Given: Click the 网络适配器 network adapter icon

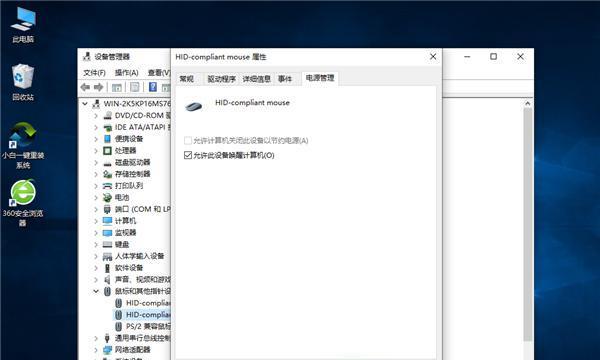Looking at the screenshot, I should (108, 350).
